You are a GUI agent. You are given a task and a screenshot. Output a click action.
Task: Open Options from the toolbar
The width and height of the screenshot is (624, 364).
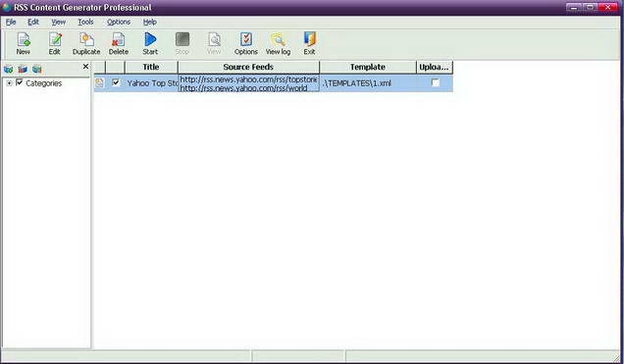[246, 44]
